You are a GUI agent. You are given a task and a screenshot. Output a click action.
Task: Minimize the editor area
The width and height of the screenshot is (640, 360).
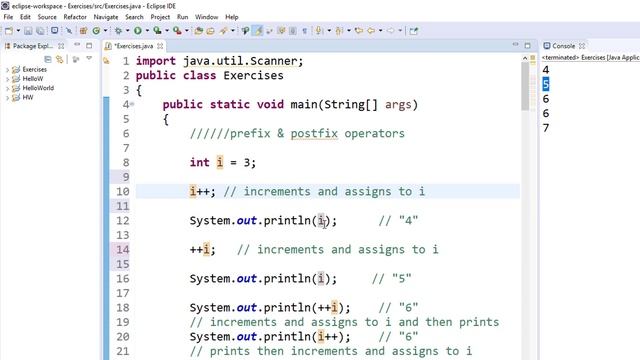click(516, 45)
